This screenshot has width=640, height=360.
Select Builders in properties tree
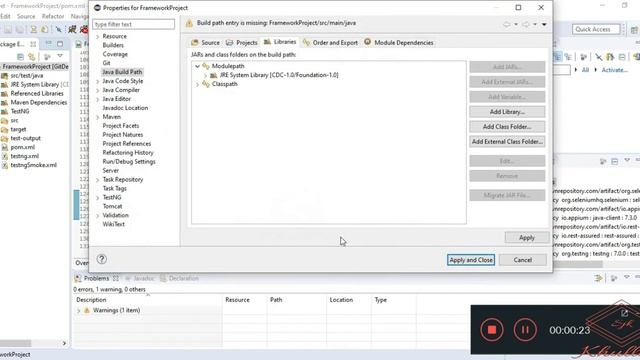113,45
